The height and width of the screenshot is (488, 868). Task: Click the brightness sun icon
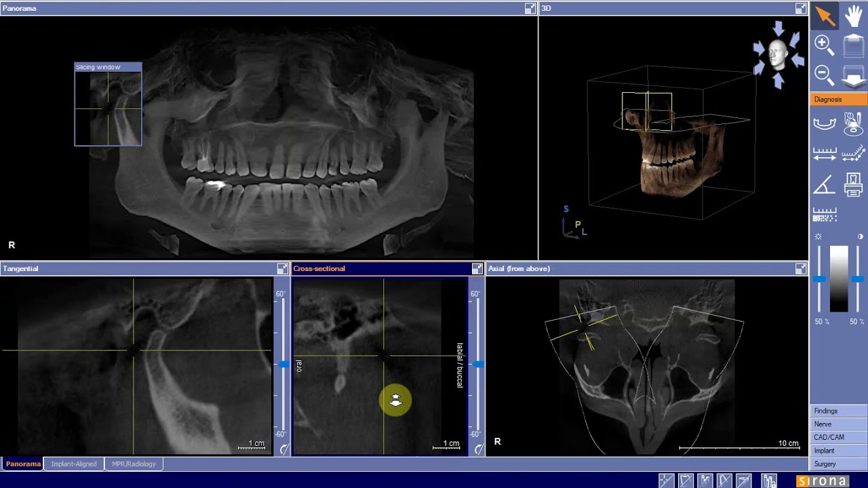coord(818,237)
